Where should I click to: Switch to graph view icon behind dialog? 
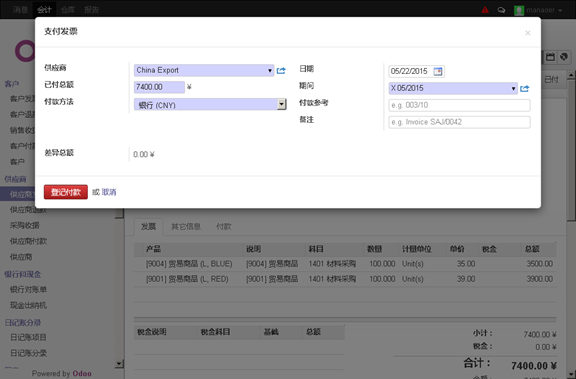(564, 57)
